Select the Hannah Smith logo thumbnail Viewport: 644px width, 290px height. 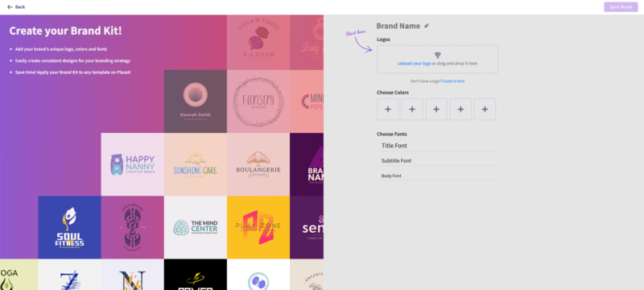196,101
